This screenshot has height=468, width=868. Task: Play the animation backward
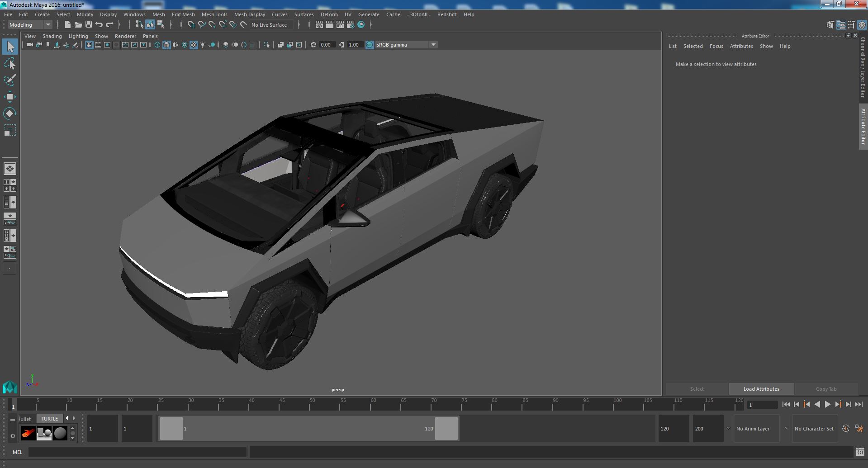(817, 405)
